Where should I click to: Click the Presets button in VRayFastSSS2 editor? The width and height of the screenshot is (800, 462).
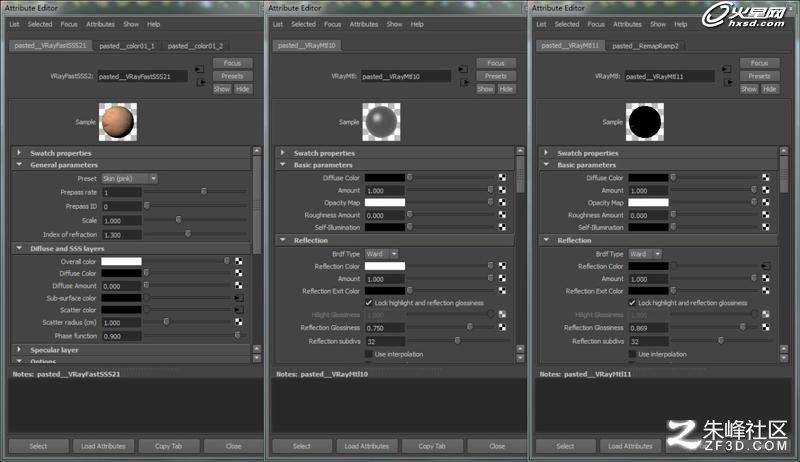(x=232, y=76)
